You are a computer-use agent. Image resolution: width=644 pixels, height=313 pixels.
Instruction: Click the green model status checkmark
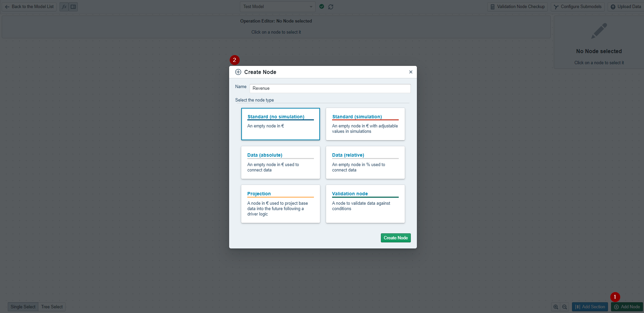(322, 7)
